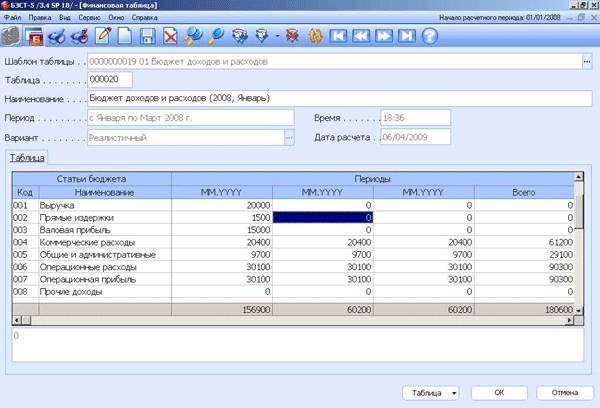This screenshot has width=600, height=408.
Task: Open the Окно menu
Action: point(116,18)
